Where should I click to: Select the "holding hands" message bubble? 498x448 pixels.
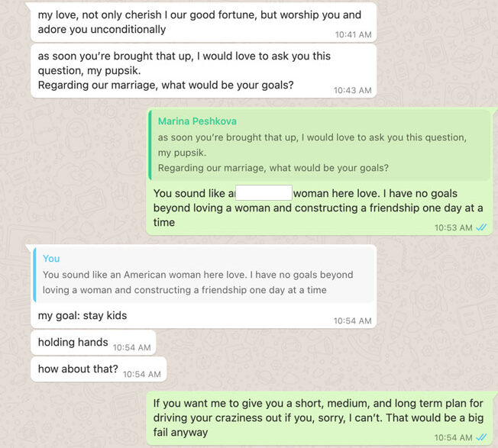tap(73, 343)
